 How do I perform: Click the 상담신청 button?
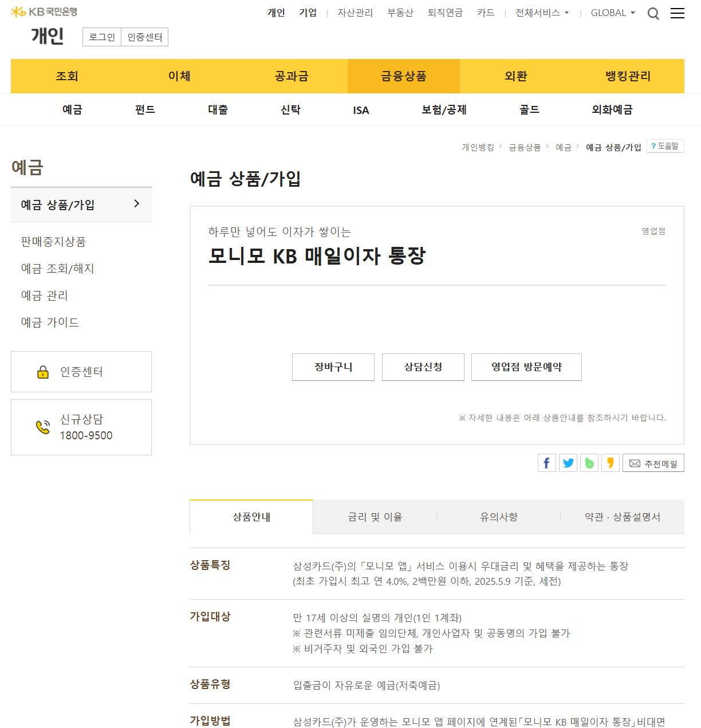coord(423,367)
